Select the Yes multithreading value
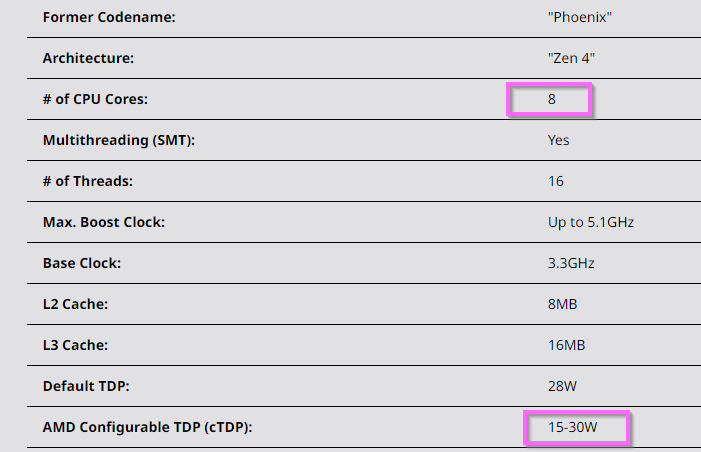Screen dimensions: 701x452 pos(558,140)
